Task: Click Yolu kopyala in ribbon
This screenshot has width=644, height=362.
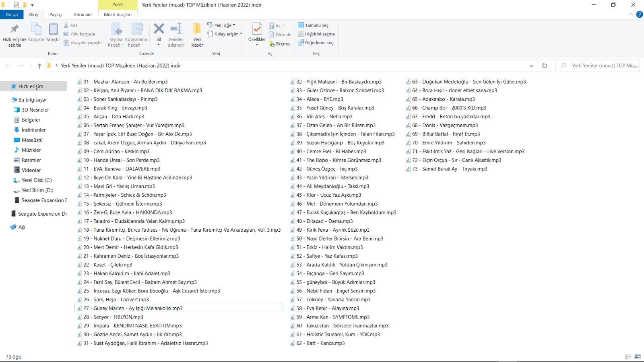Action: point(79,34)
